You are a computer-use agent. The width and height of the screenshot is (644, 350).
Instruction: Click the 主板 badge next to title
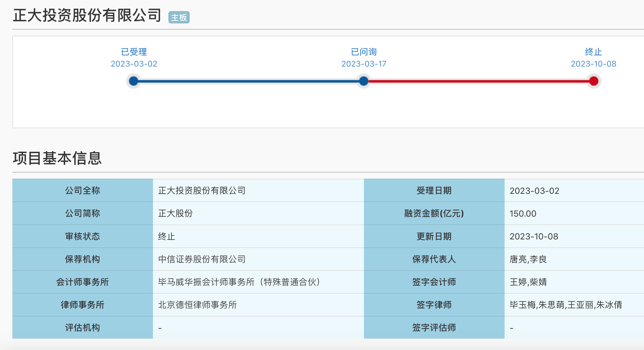pyautogui.click(x=179, y=18)
